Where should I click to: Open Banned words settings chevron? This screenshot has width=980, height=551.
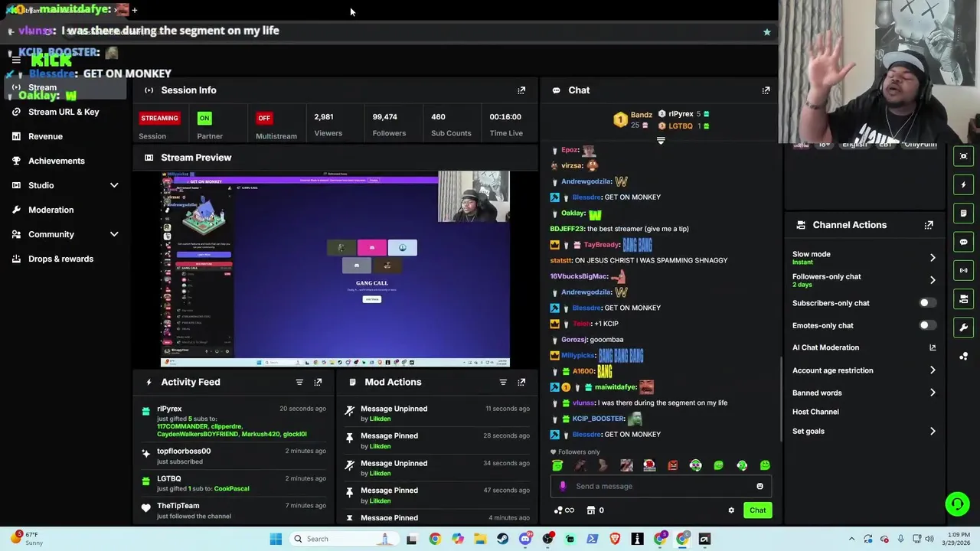point(933,393)
